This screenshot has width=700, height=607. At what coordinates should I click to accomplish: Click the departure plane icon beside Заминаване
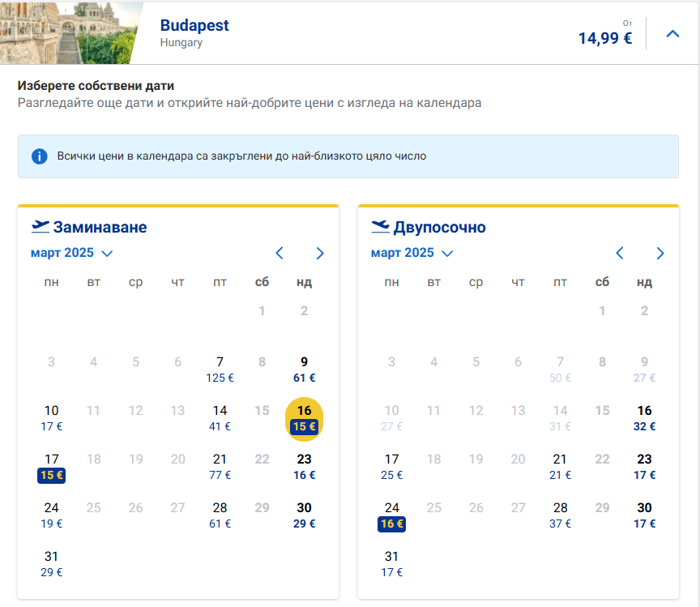pyautogui.click(x=40, y=226)
